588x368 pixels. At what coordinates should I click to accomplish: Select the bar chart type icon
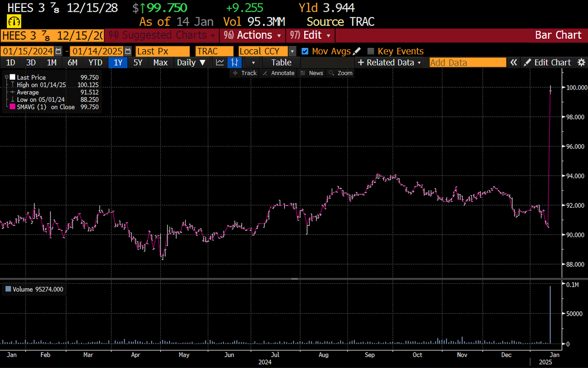point(235,62)
